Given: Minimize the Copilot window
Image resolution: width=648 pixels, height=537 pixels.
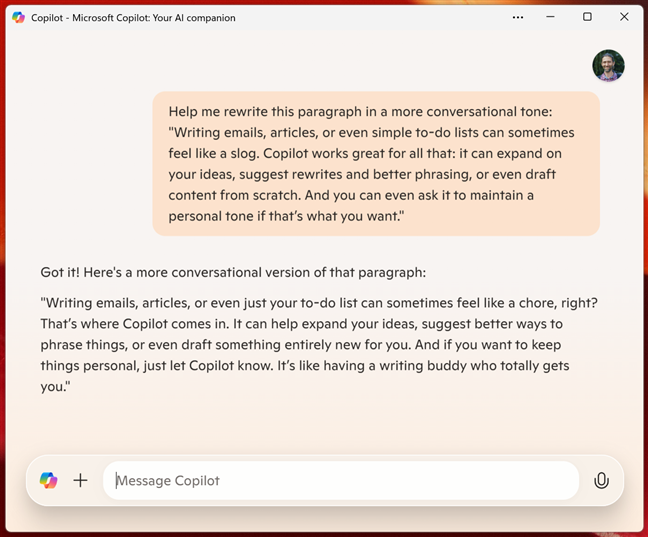Looking at the screenshot, I should (x=550, y=17).
